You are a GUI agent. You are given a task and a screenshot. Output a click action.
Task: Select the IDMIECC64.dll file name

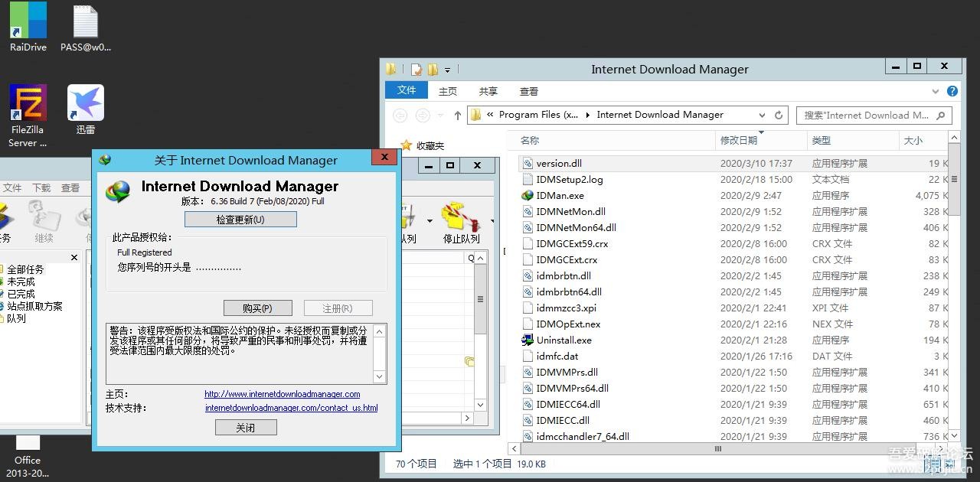coord(568,404)
